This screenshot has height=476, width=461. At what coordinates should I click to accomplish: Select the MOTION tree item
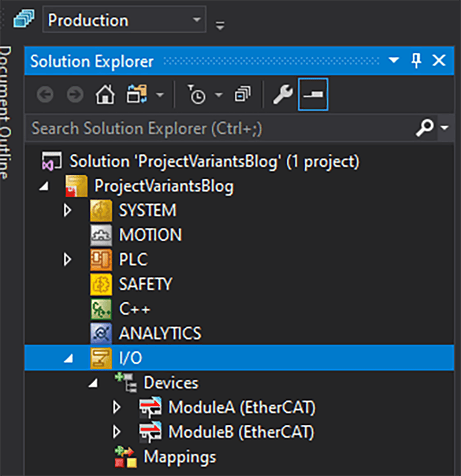click(150, 235)
